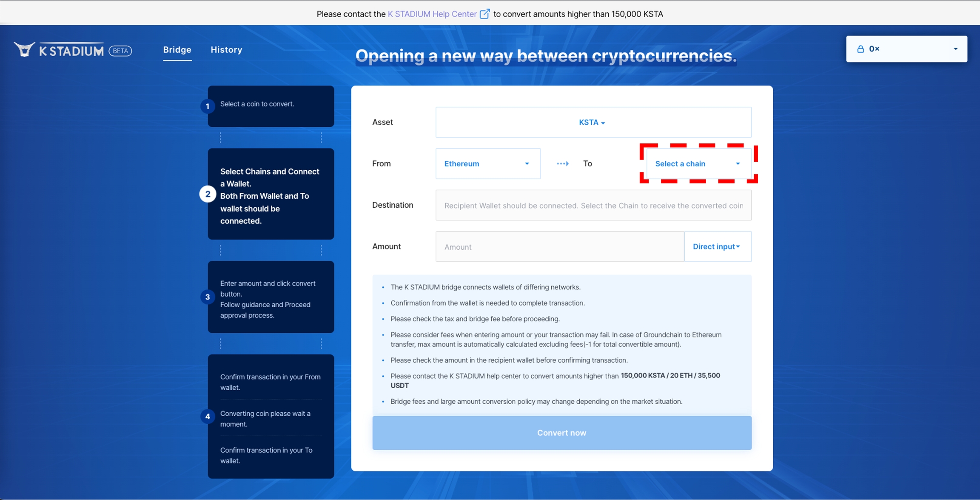Screen dimensions: 980x500
Task: Click the lock icon in wallet box
Action: 860,49
